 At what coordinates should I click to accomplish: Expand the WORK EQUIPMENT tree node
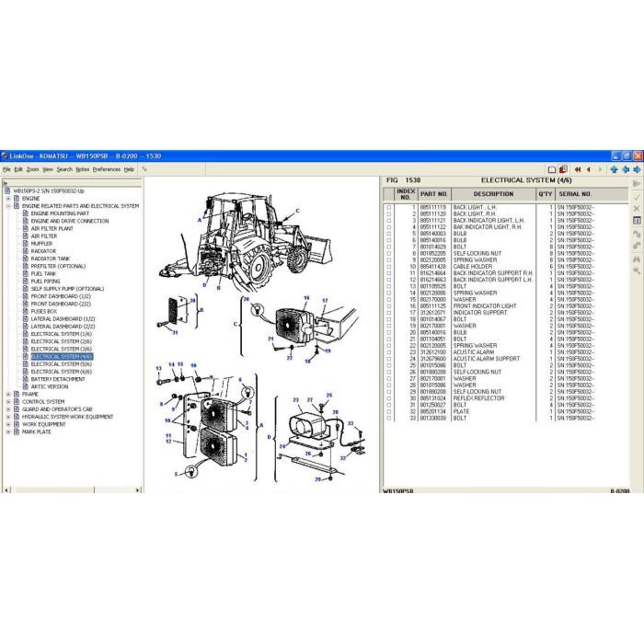coord(8,424)
